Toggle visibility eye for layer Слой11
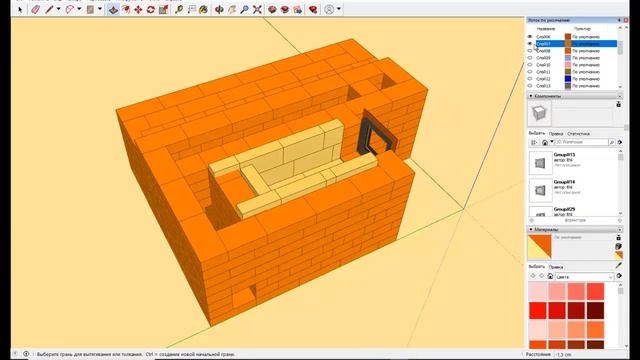 click(530, 72)
